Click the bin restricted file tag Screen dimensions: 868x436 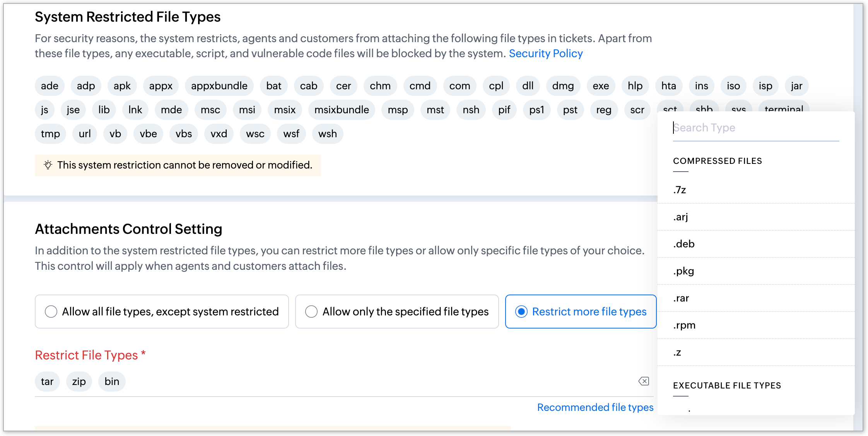point(112,381)
